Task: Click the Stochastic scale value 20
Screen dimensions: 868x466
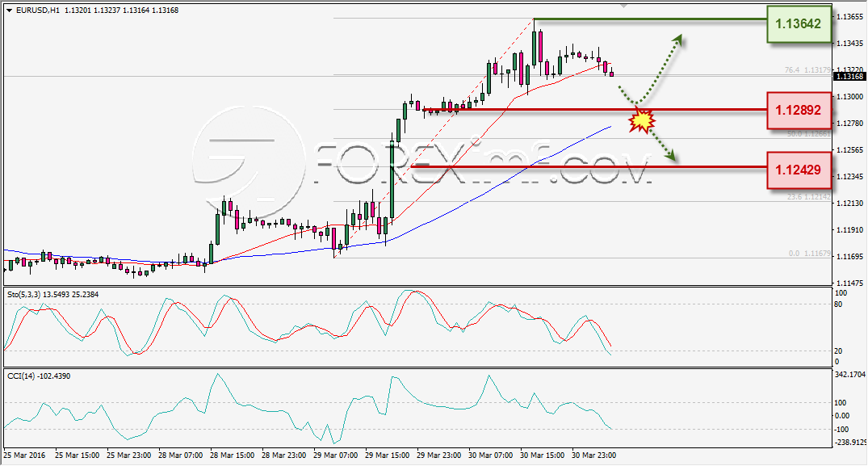Action: coord(839,351)
